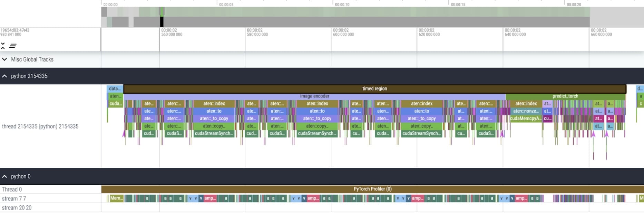Click the thread 2154335 (python) track label
Image resolution: width=644 pixels, height=213 pixels.
40,127
